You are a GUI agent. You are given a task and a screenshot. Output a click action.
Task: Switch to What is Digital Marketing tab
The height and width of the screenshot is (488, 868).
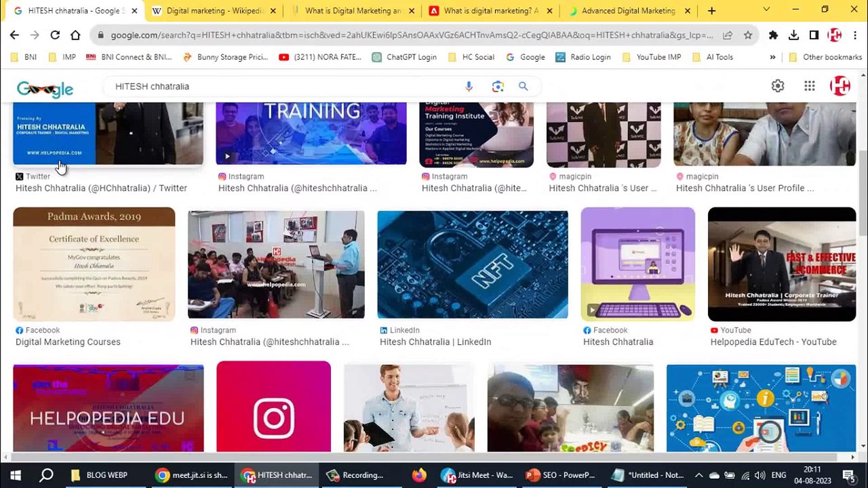(x=353, y=11)
